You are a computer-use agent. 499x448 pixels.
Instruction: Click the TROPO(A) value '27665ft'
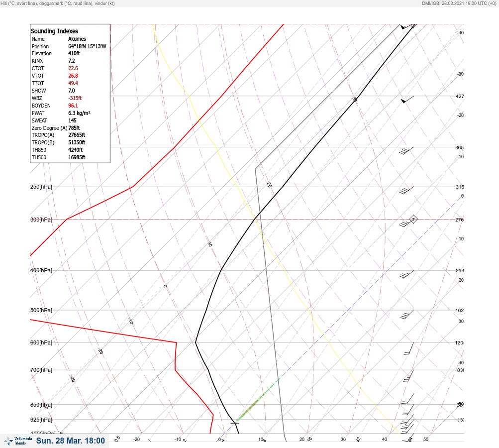(77, 135)
